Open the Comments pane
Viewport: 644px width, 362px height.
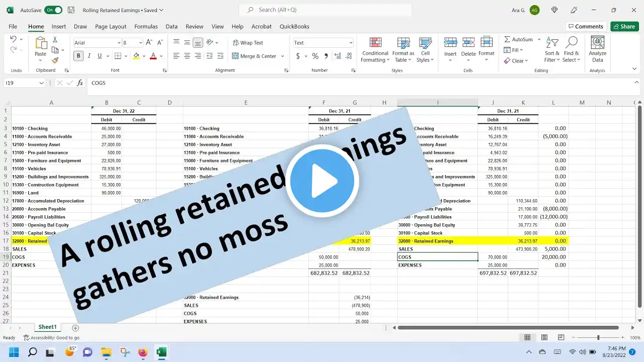(x=586, y=27)
